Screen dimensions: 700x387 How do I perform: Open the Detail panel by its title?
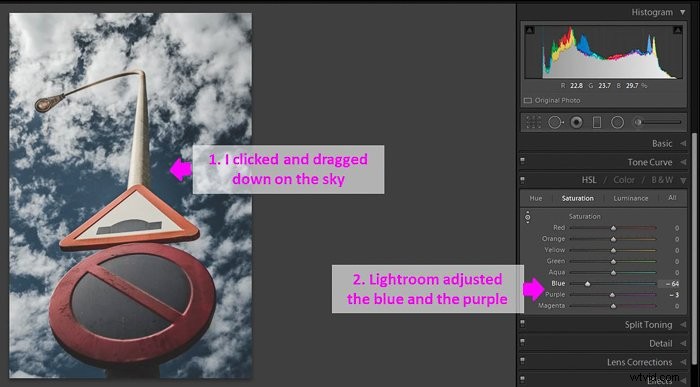point(661,343)
